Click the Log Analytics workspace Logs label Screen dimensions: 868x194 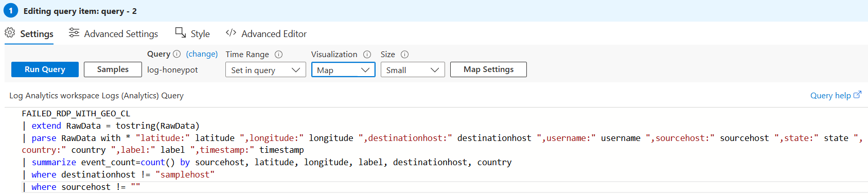[96, 96]
